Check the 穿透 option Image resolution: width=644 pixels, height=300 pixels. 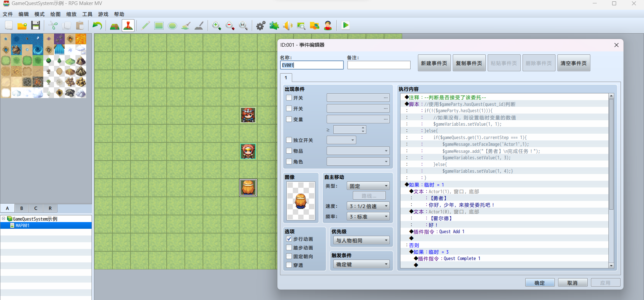click(x=289, y=265)
